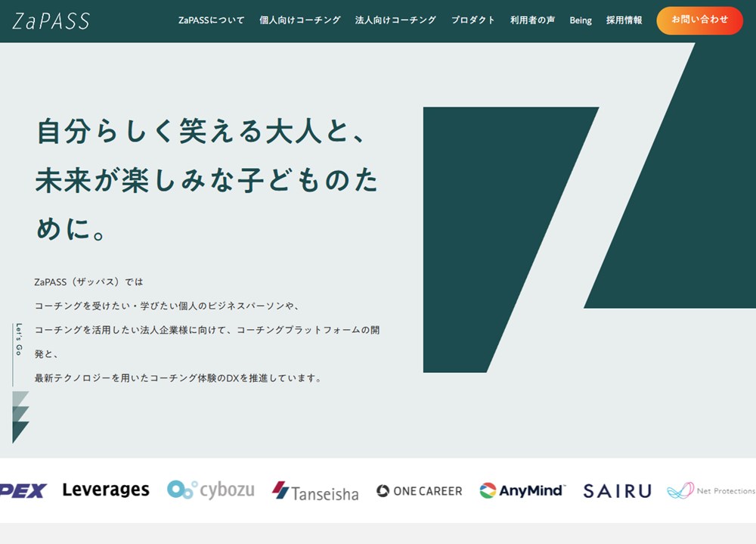
Task: Open the 法人向けコーチング menu item
Action: coord(395,20)
